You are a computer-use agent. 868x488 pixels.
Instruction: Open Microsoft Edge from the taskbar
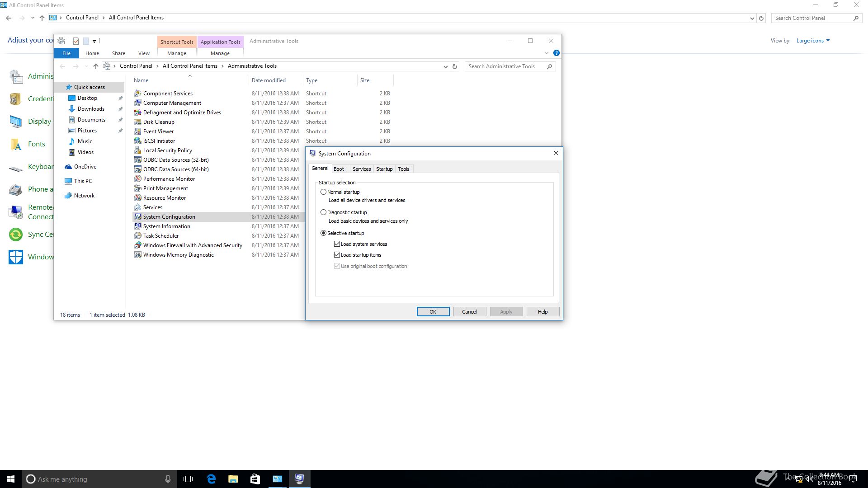pos(211,479)
